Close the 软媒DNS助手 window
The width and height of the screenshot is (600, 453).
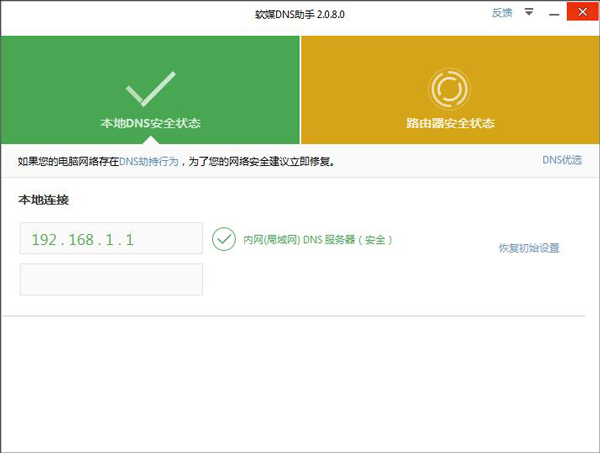click(x=582, y=12)
